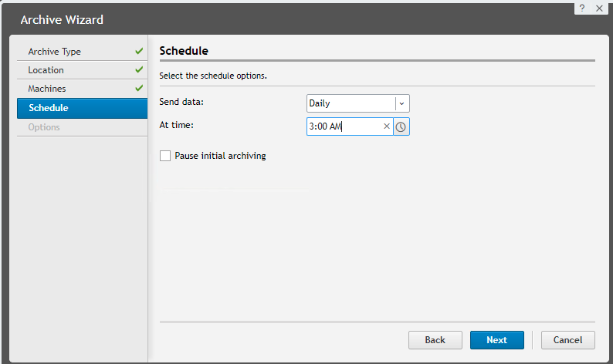Open the time picker clock icon
This screenshot has width=613, height=364.
coord(401,126)
